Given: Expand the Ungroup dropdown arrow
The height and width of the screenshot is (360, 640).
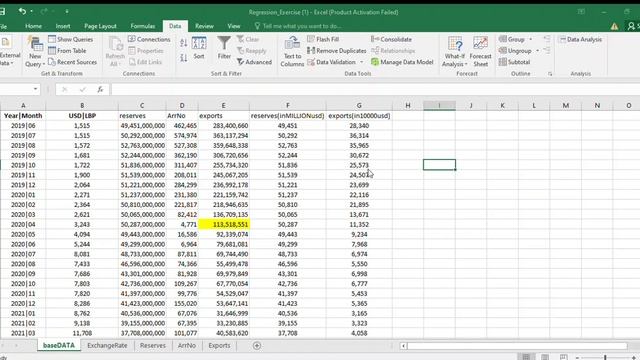Looking at the screenshot, I should pyautogui.click(x=537, y=51).
